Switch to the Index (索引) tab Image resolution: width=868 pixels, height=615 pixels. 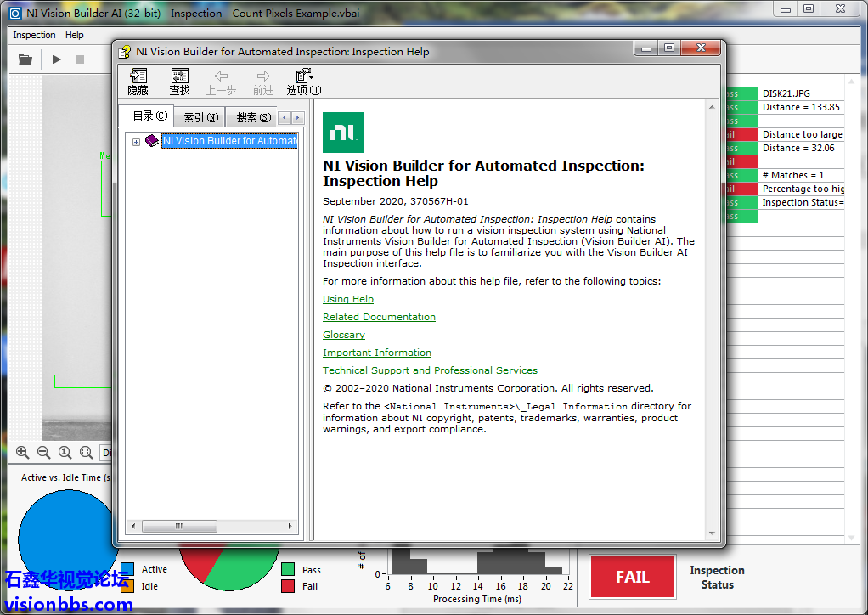(x=200, y=117)
